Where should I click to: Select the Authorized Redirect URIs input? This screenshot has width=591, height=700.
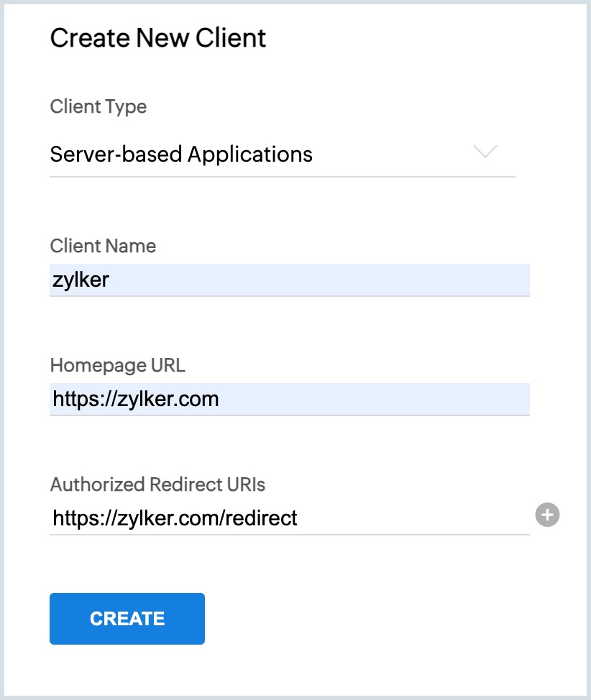(x=289, y=518)
